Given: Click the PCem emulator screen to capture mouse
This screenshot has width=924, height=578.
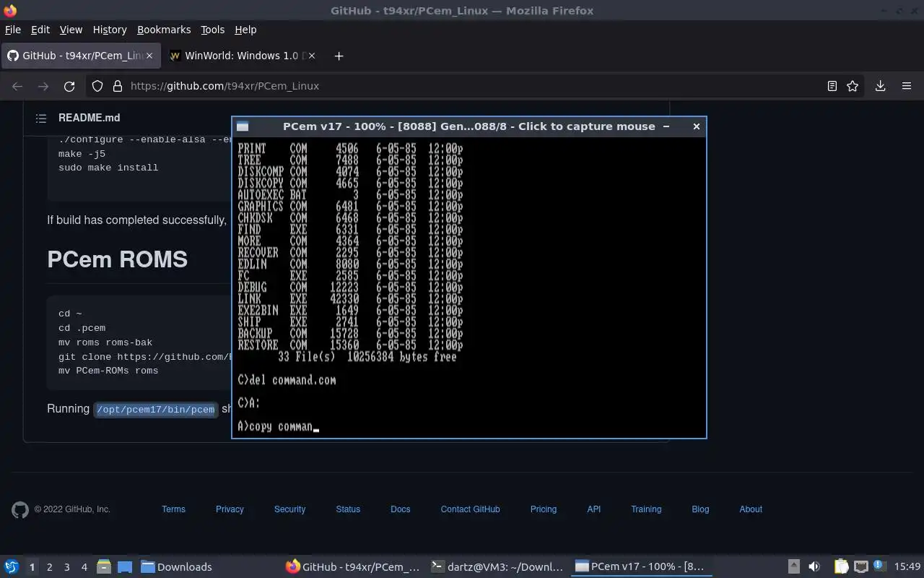Looking at the screenshot, I should (469, 287).
